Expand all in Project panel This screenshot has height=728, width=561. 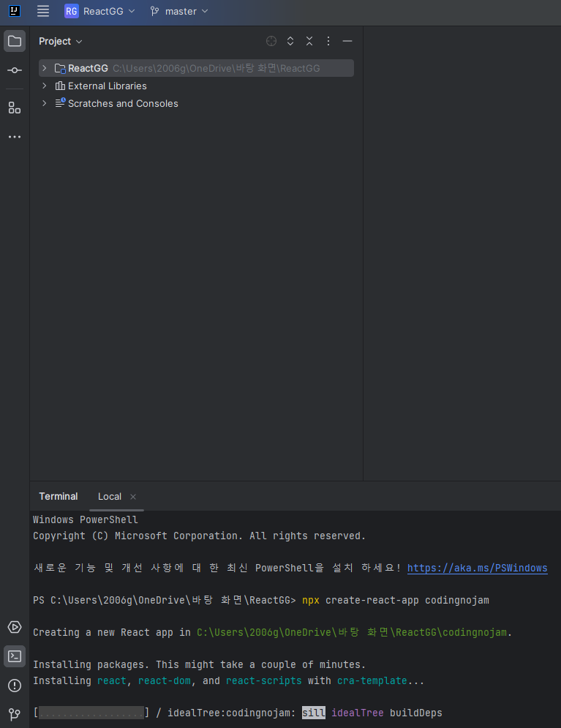[290, 41]
